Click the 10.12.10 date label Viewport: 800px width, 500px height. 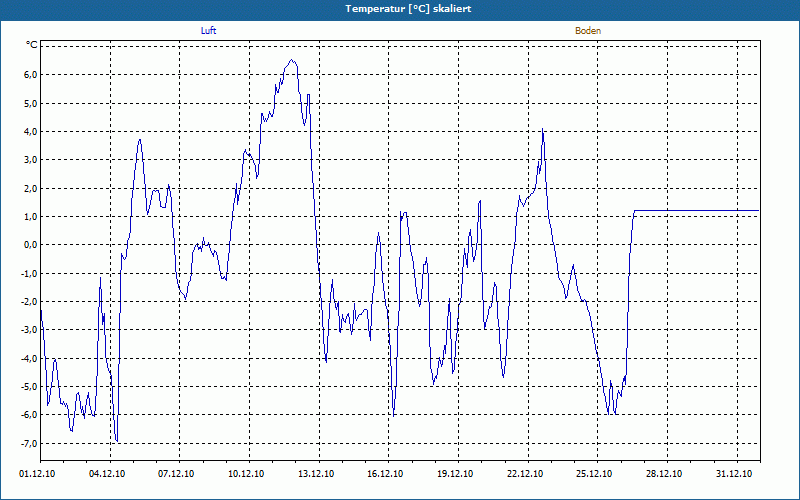246,474
